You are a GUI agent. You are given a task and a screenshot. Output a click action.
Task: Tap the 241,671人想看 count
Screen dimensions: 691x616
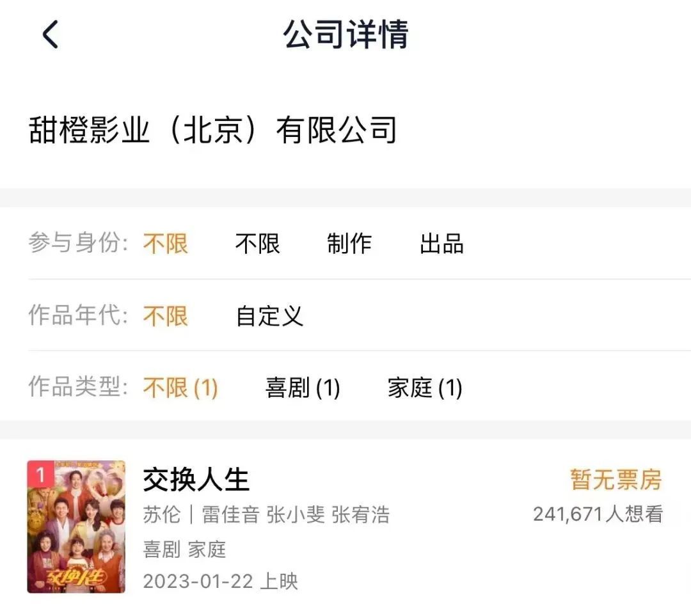(598, 514)
